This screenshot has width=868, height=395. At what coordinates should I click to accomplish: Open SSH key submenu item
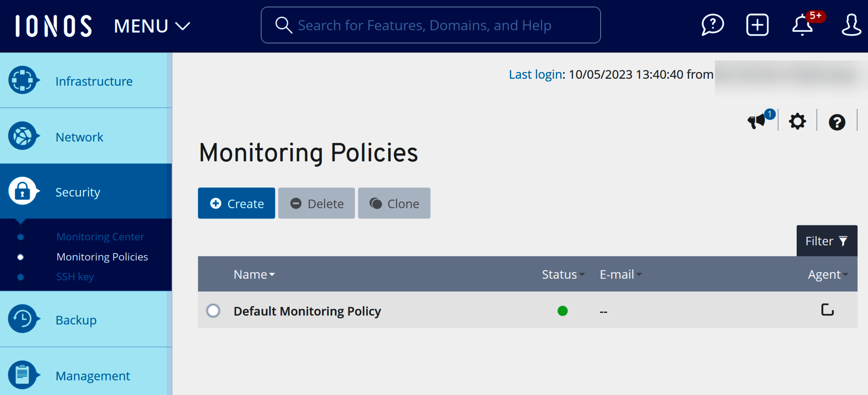click(x=75, y=276)
